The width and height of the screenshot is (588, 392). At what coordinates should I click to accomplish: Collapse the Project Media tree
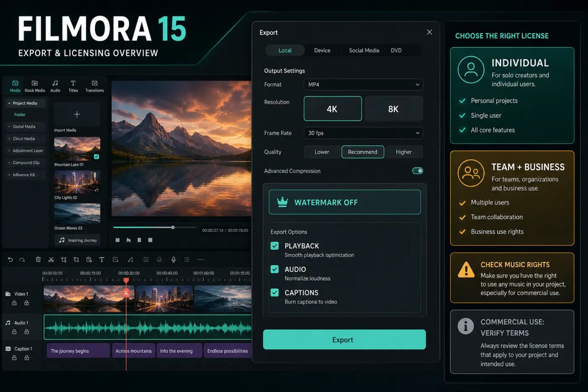pos(9,103)
